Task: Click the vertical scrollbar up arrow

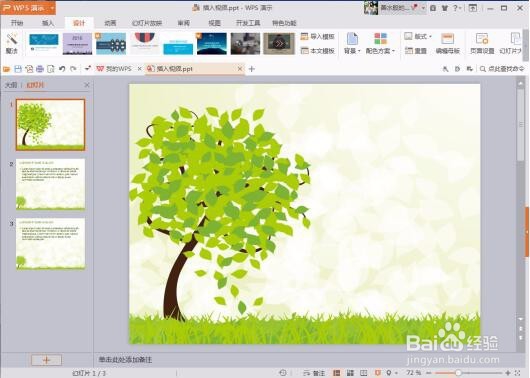Action: [x=520, y=83]
